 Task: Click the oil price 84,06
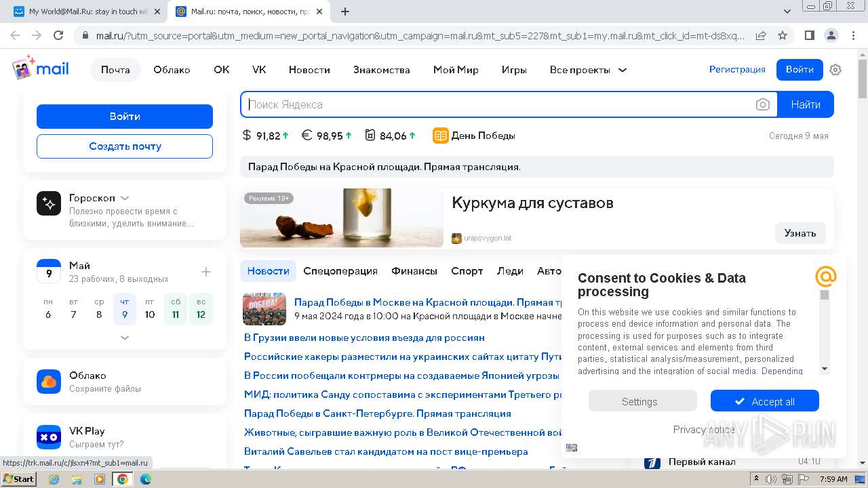point(391,136)
